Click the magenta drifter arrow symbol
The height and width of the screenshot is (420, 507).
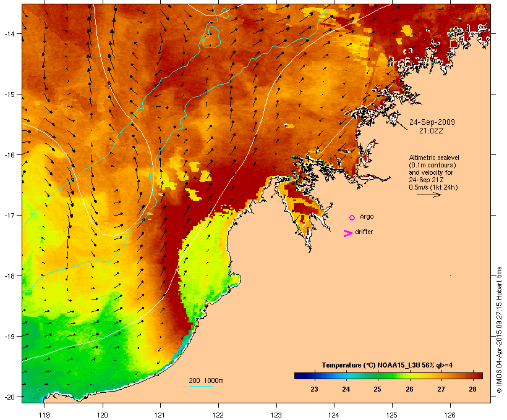pyautogui.click(x=348, y=233)
